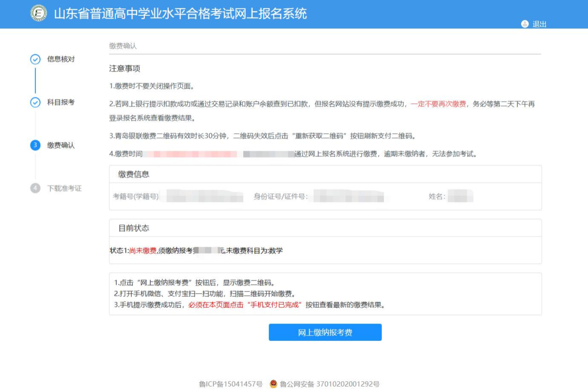Viewport: 588px width, 392px height.
Task: Click instruction 1.点击"网上缴纳报考费"按钮后
Action: tap(195, 283)
